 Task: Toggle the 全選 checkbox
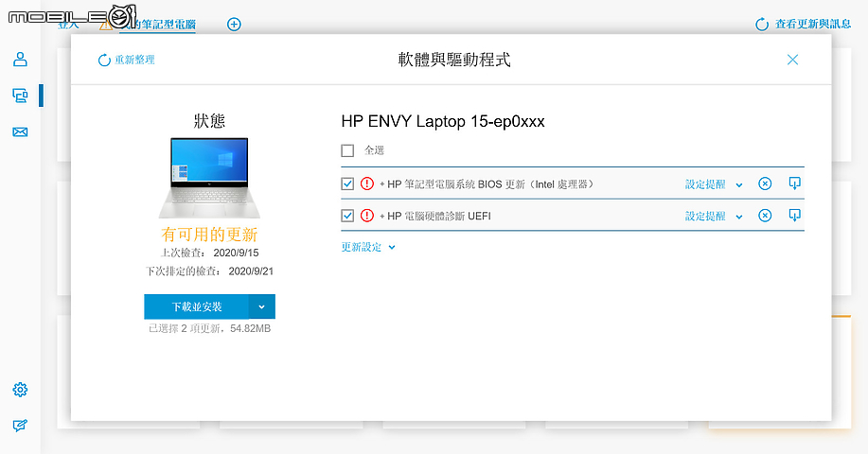click(x=347, y=150)
